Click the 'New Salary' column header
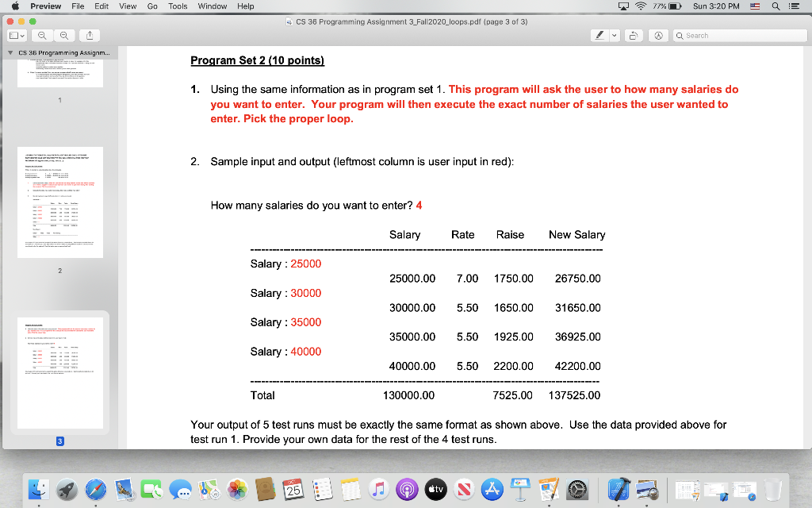The width and height of the screenshot is (812, 508). coord(577,235)
